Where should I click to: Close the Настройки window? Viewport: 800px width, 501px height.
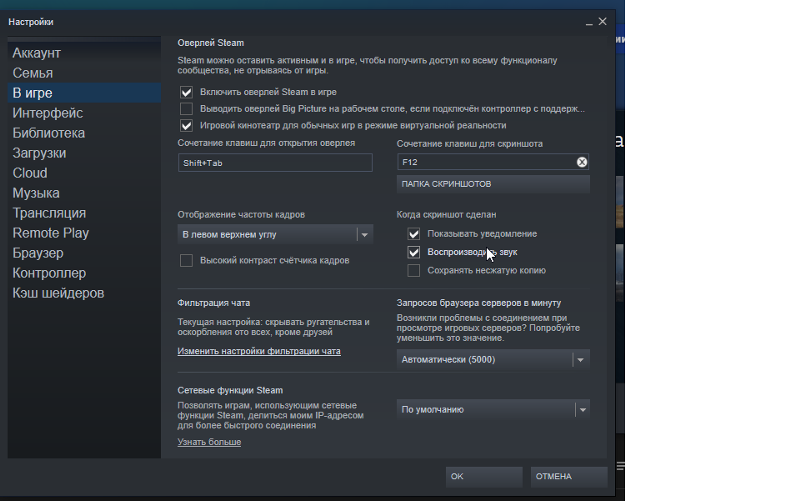(603, 21)
